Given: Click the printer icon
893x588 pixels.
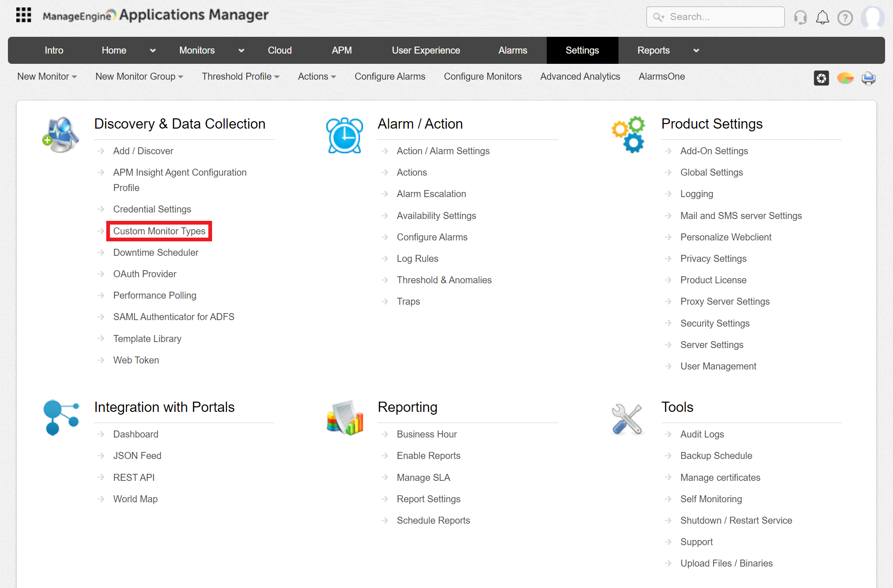Looking at the screenshot, I should point(868,78).
